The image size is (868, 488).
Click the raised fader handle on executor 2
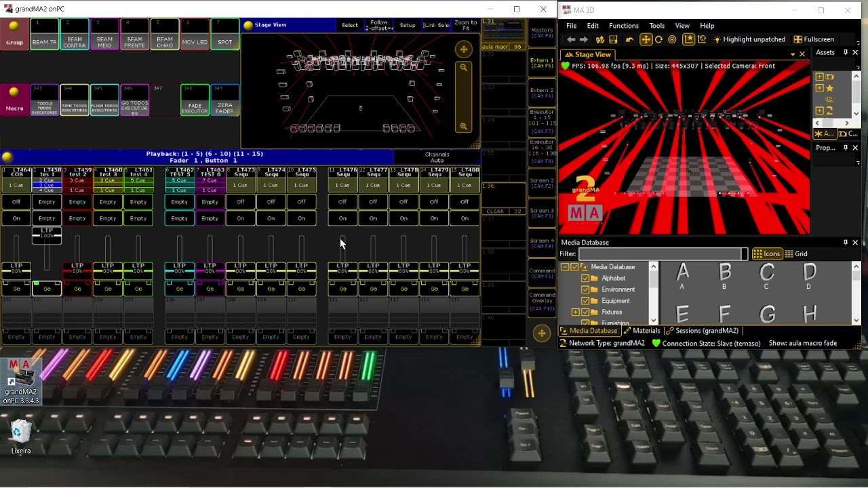tap(47, 235)
